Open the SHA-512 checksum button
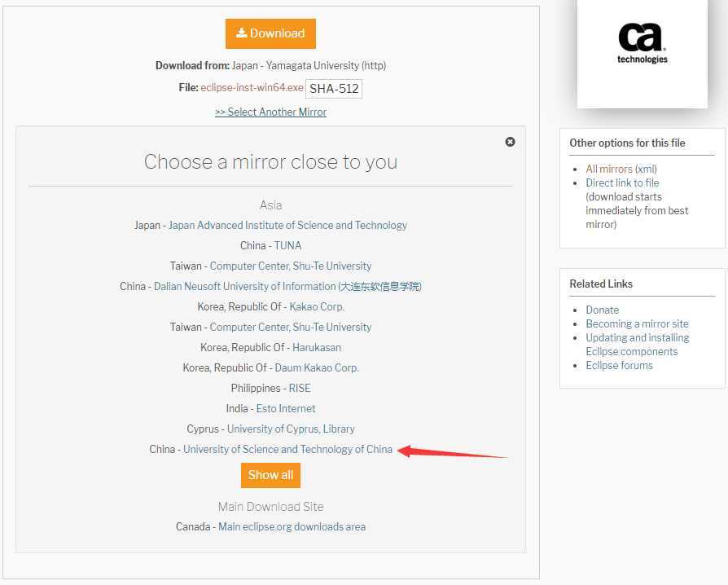This screenshot has height=585, width=728. pyautogui.click(x=334, y=88)
